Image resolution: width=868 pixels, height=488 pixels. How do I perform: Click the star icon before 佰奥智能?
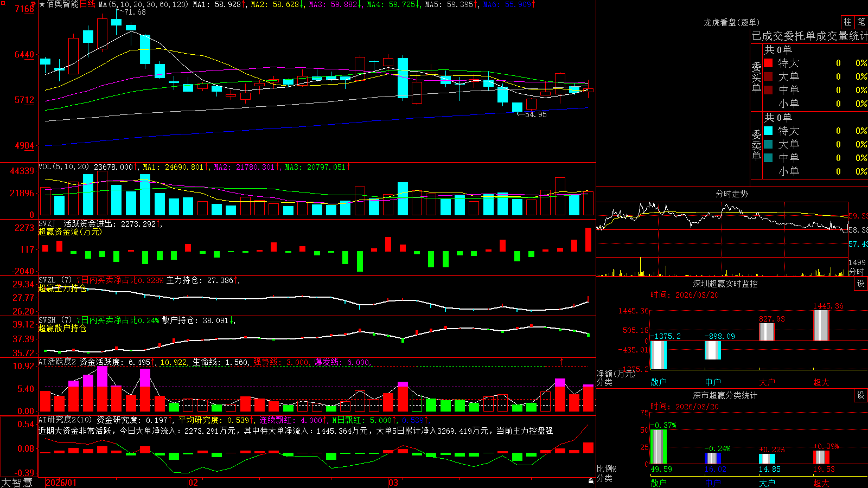coord(42,4)
